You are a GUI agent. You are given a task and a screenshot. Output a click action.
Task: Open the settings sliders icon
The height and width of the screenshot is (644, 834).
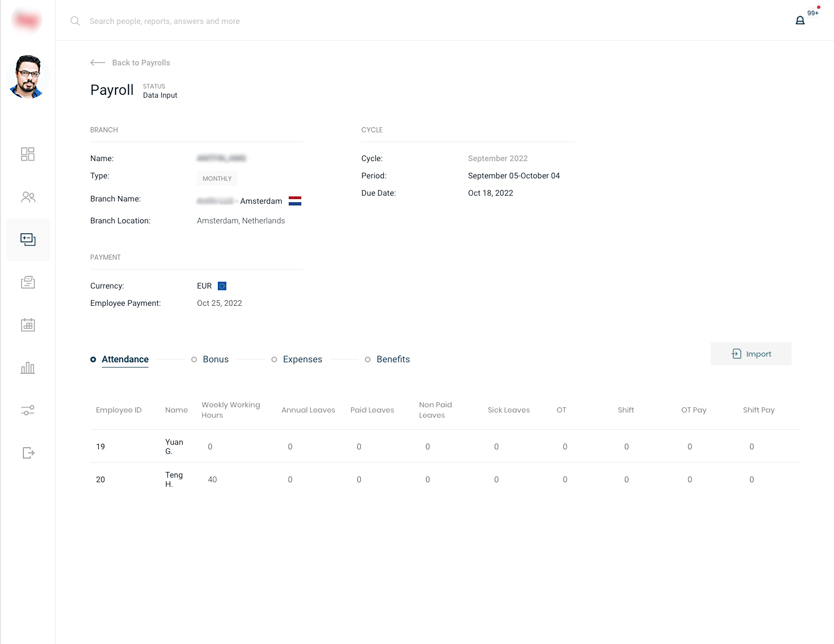click(x=28, y=410)
